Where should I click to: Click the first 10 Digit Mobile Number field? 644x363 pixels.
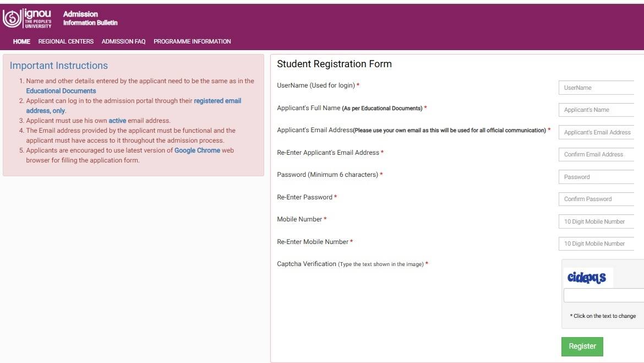tap(597, 221)
